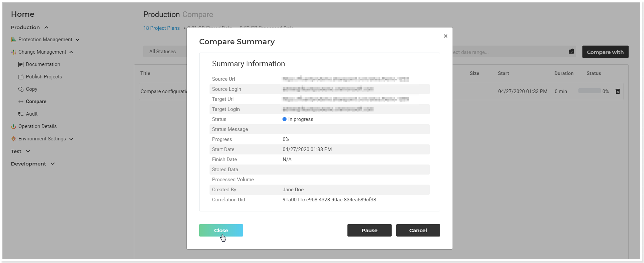Image resolution: width=644 pixels, height=263 pixels.
Task: Click the Audit checklist icon
Action: pos(21,114)
